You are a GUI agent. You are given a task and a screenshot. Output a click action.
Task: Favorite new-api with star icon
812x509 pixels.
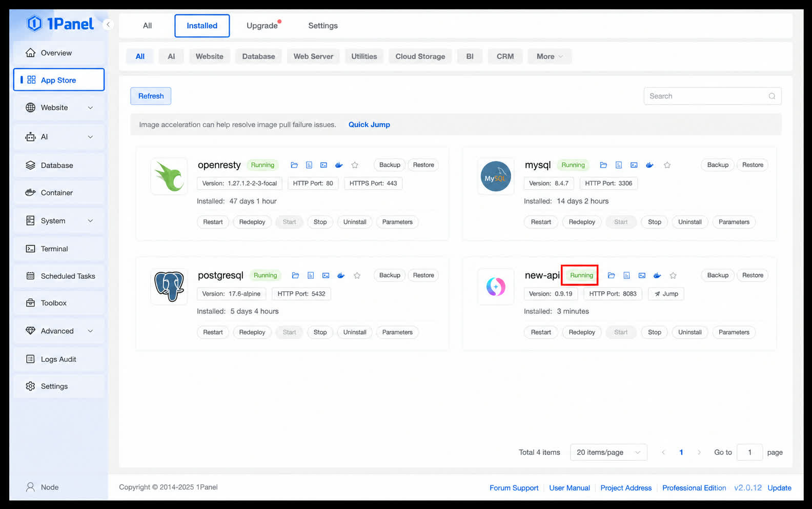coord(673,275)
